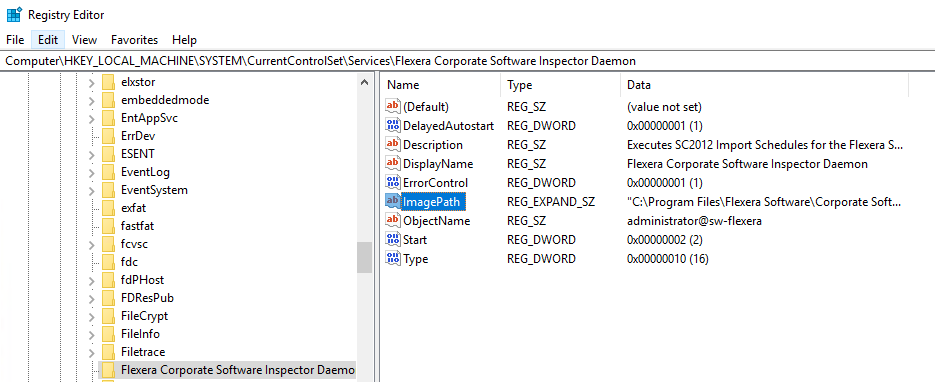Screen dimensions: 935x382
Task: Select the Flexera Corporate Software Inspector Daemon key
Action: (x=237, y=370)
